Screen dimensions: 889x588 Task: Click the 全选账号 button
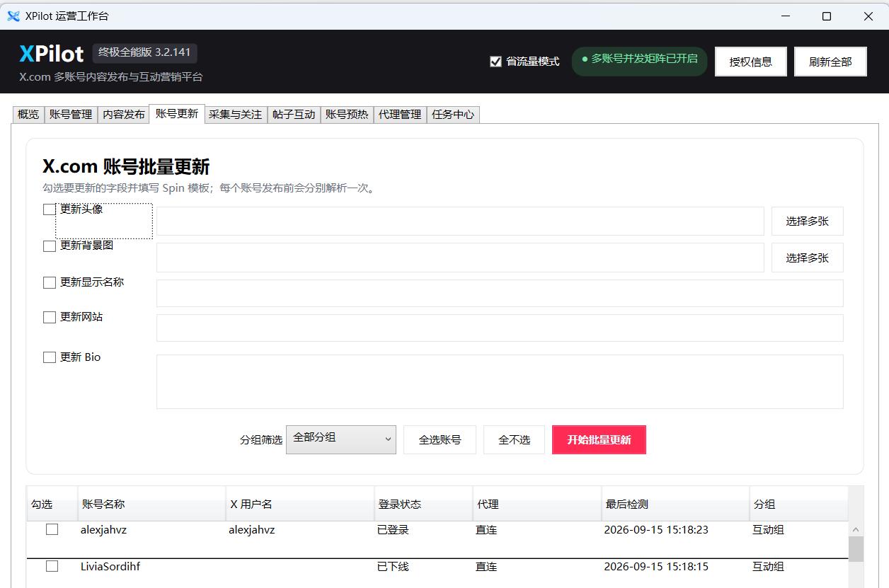coord(440,439)
